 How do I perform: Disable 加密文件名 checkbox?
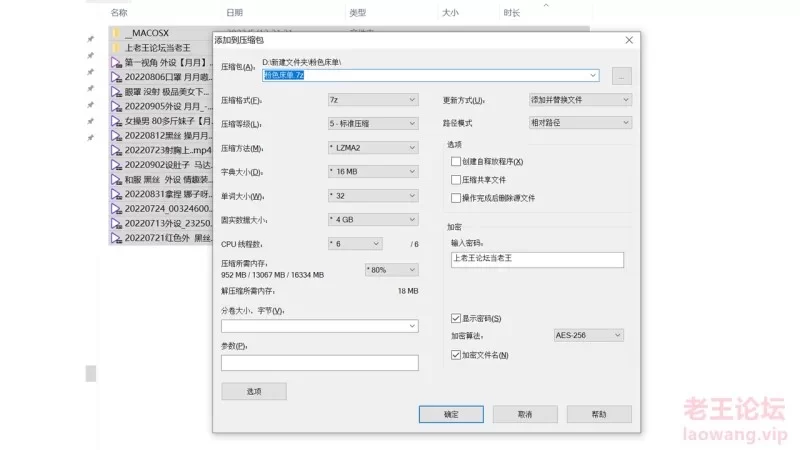point(457,355)
